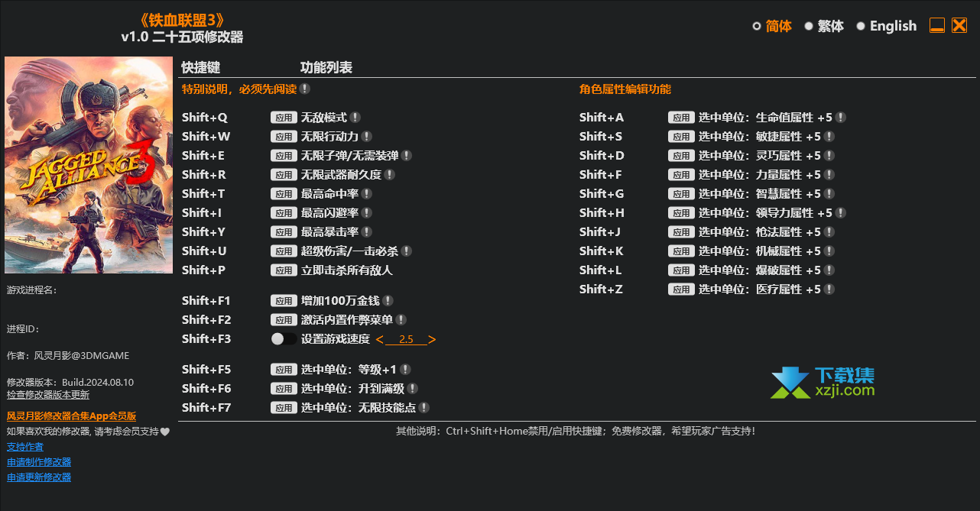Apply the 最高暴击率 cheat

[x=284, y=232]
